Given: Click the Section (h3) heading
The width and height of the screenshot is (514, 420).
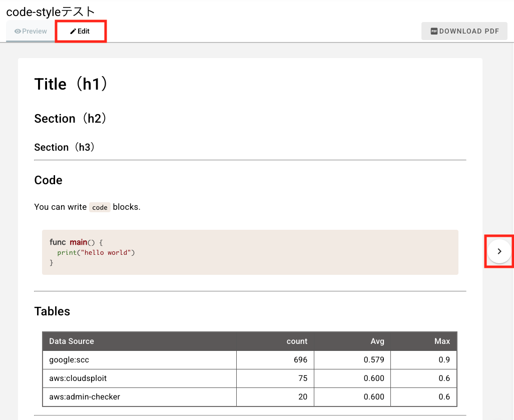Looking at the screenshot, I should point(65,147).
